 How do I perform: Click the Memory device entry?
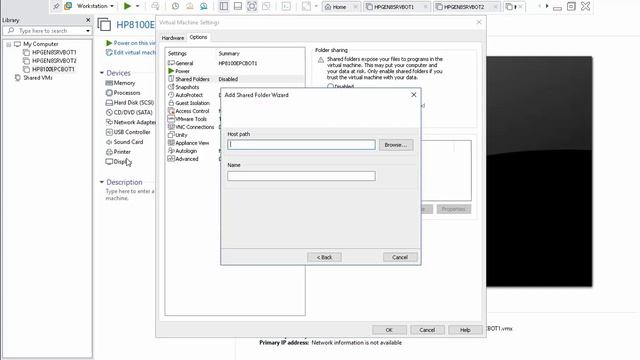pos(120,83)
